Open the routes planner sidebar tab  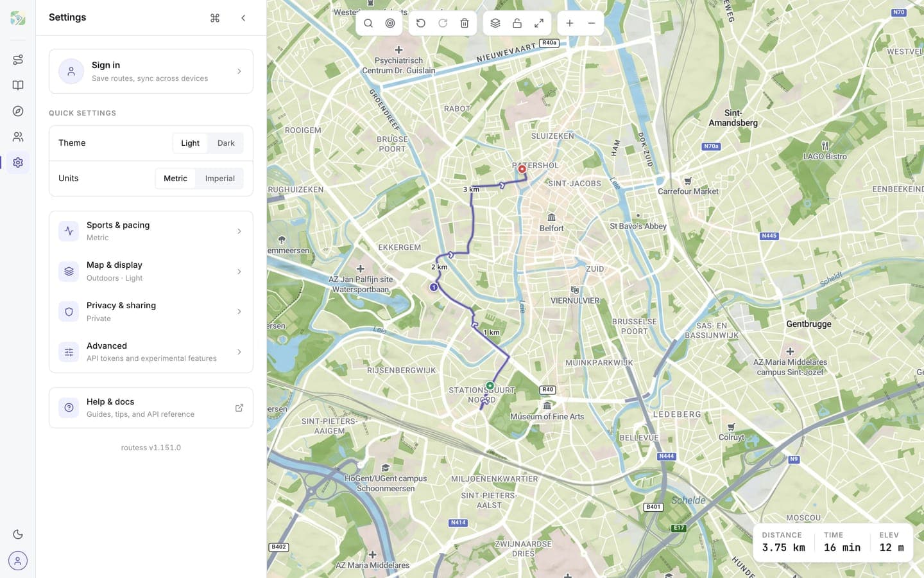(18, 60)
